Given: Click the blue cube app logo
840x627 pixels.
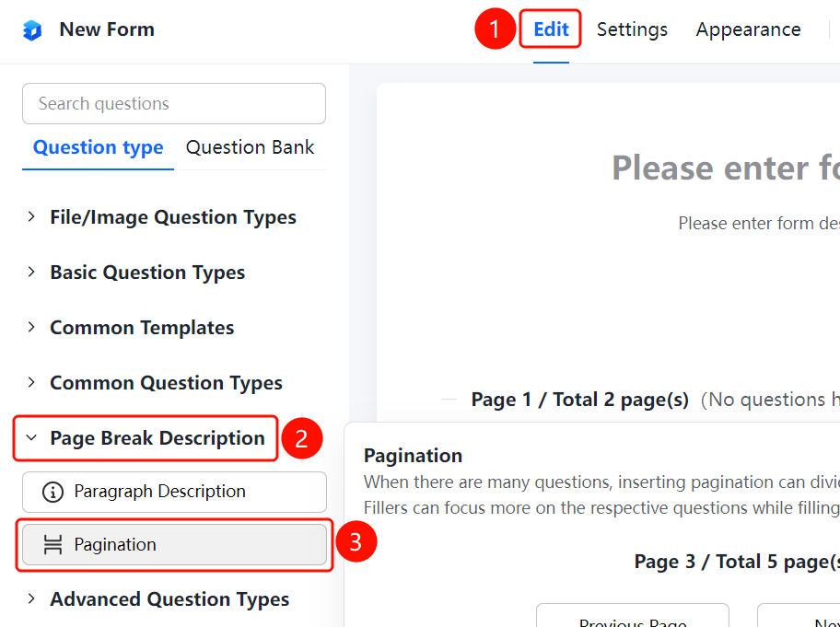Looking at the screenshot, I should pyautogui.click(x=32, y=30).
